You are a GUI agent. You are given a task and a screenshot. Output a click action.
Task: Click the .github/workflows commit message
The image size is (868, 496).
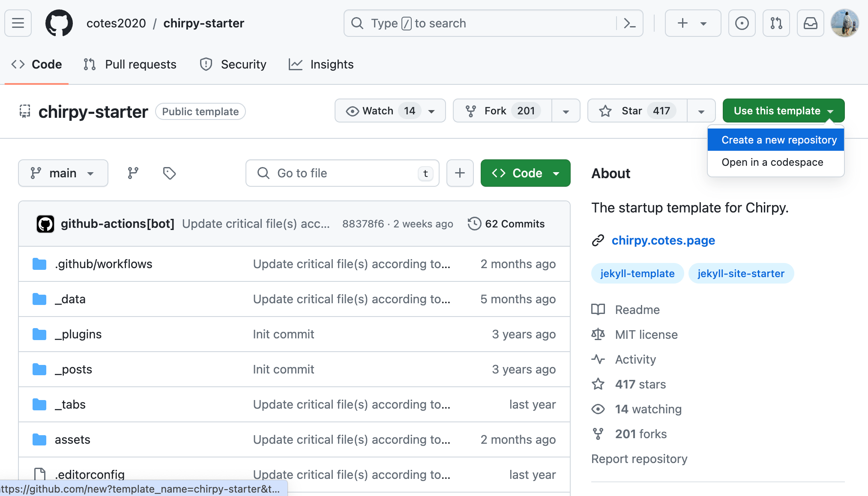[x=351, y=264]
